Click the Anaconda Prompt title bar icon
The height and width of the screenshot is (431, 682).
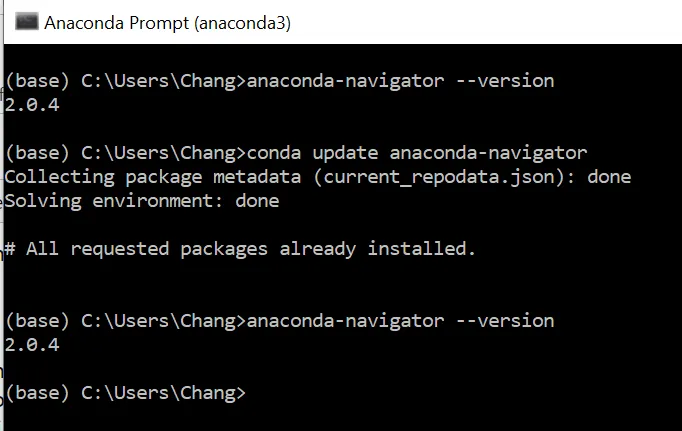(x=28, y=21)
